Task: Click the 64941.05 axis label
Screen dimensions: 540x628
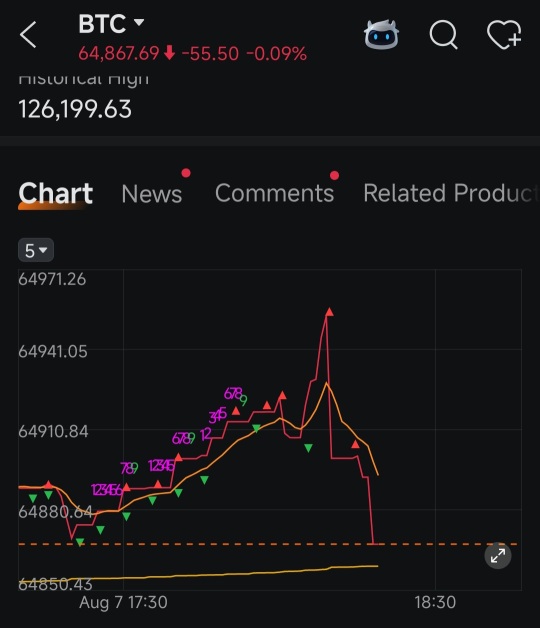Action: click(x=52, y=352)
